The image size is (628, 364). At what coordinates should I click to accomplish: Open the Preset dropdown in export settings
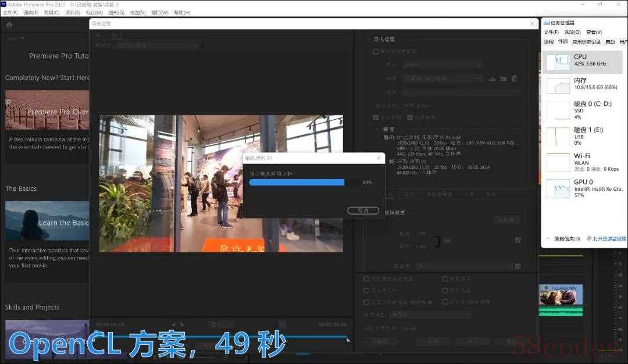click(443, 78)
